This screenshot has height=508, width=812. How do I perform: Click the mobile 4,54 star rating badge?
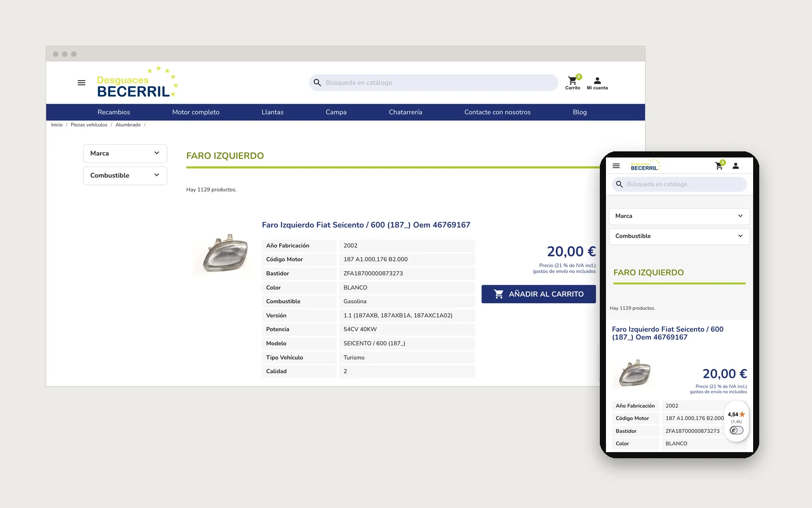coord(736,415)
